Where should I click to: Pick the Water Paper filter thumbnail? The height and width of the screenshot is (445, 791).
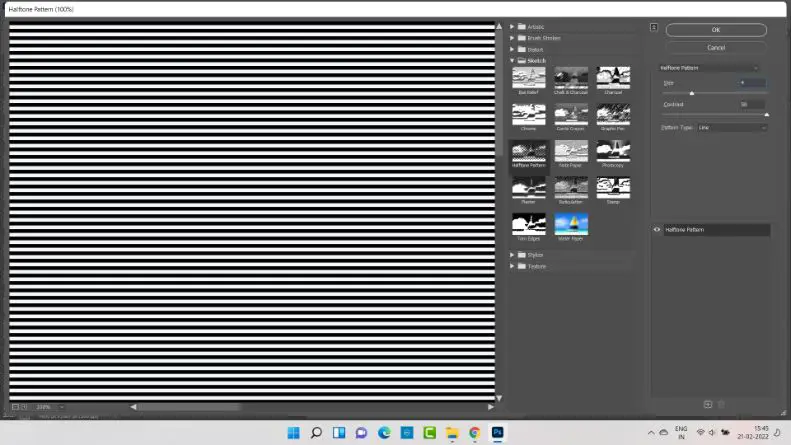coord(571,225)
